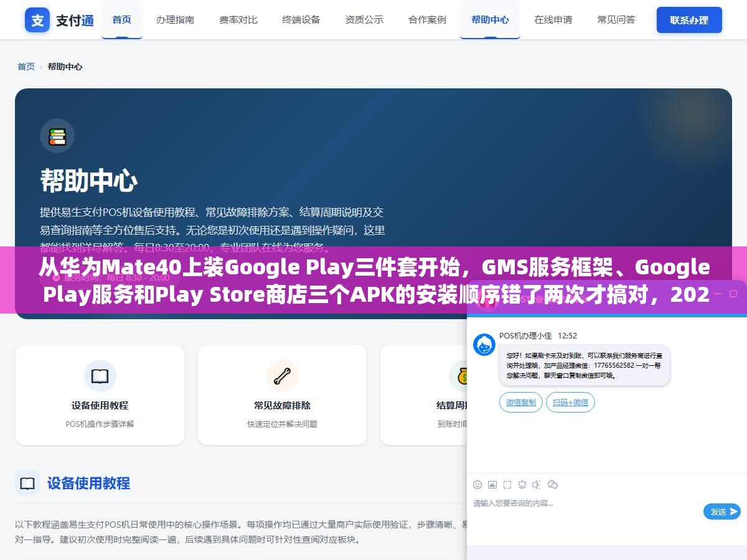Click the 支付通 brand name text
This screenshot has height=560, width=747.
click(75, 21)
